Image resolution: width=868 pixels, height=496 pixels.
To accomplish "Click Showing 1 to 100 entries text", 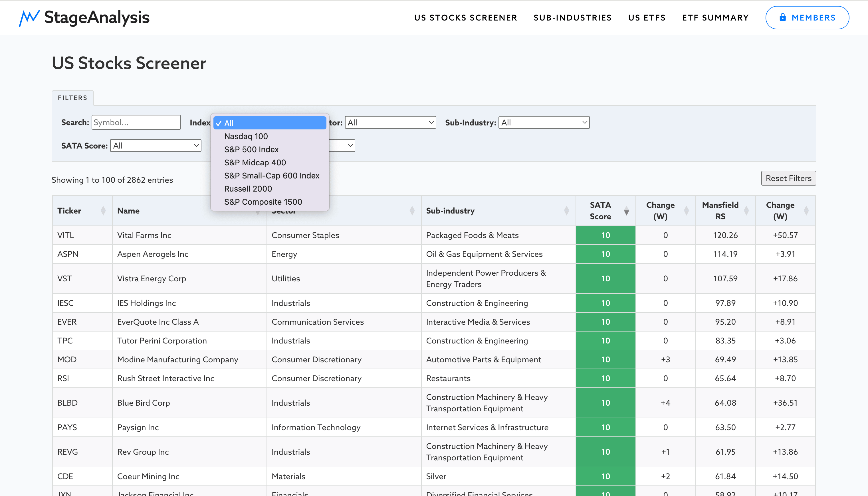I will point(112,180).
